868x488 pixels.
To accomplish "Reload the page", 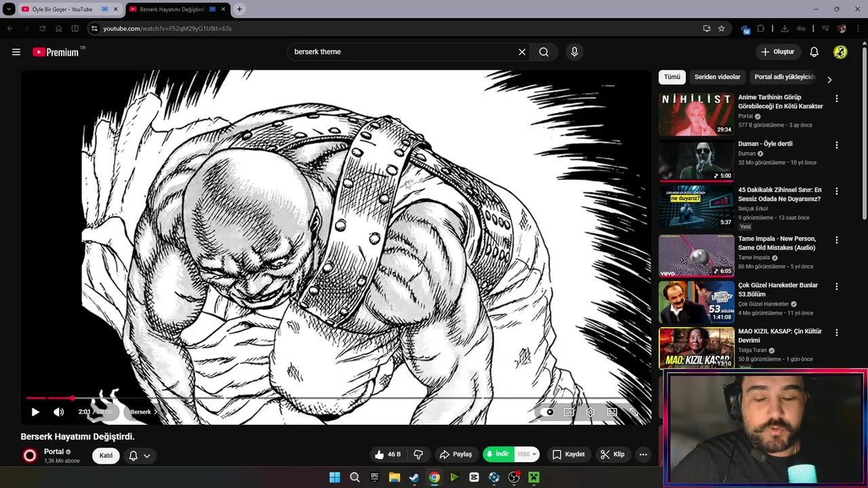I will [x=42, y=28].
